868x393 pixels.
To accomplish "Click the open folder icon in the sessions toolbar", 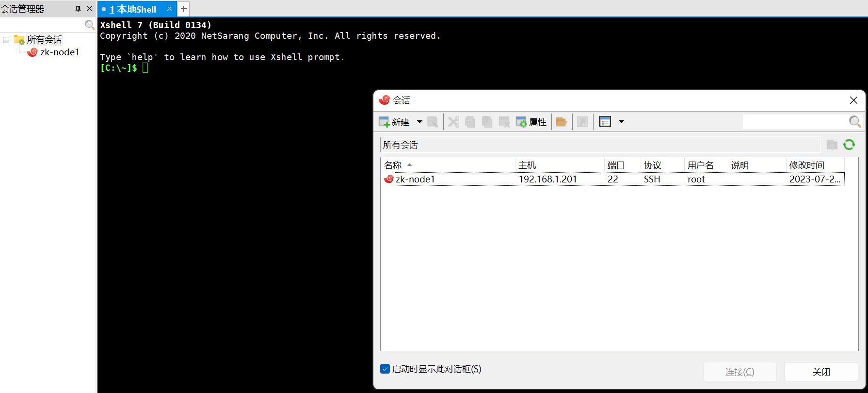I will pos(561,122).
